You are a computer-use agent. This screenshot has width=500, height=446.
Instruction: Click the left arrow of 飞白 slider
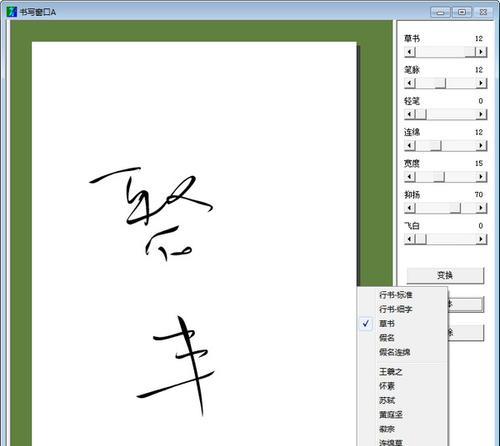coord(410,239)
